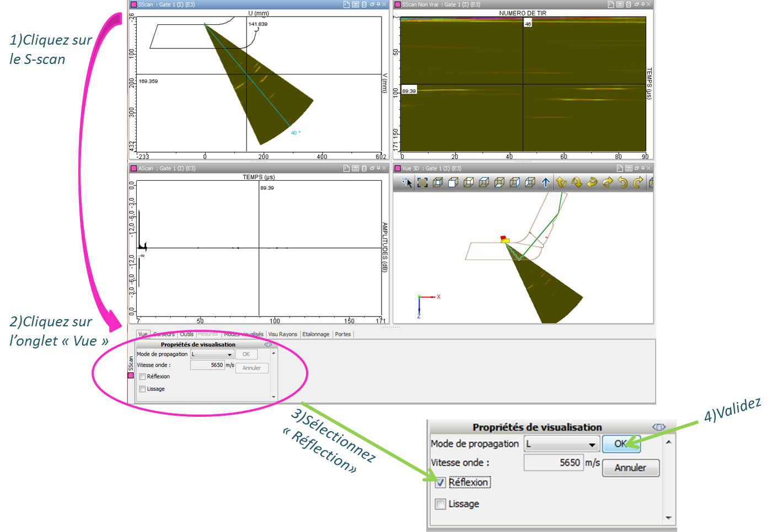
Task: Click the panel expander arrows beside Propriétés title
Action: 659,427
